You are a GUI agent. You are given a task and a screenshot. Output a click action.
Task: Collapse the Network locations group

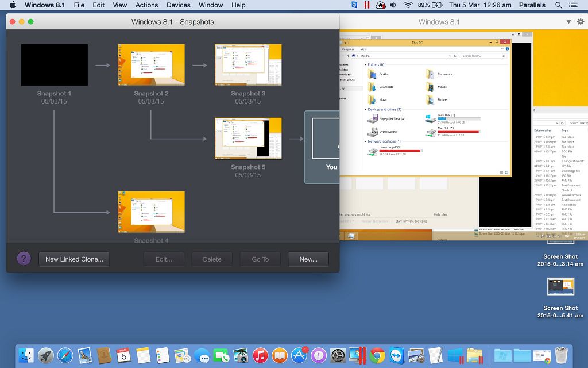click(x=366, y=141)
